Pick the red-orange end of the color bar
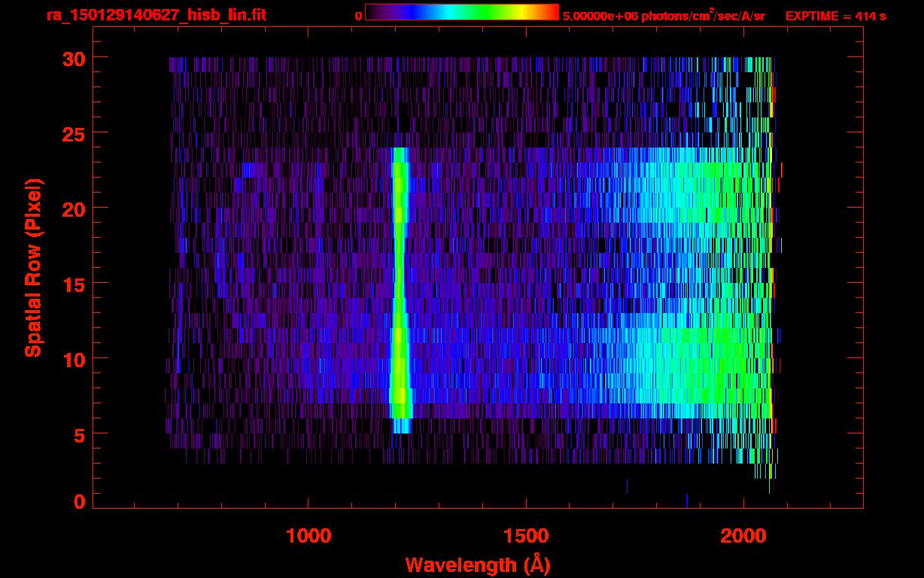The width and height of the screenshot is (924, 578). pos(548,12)
